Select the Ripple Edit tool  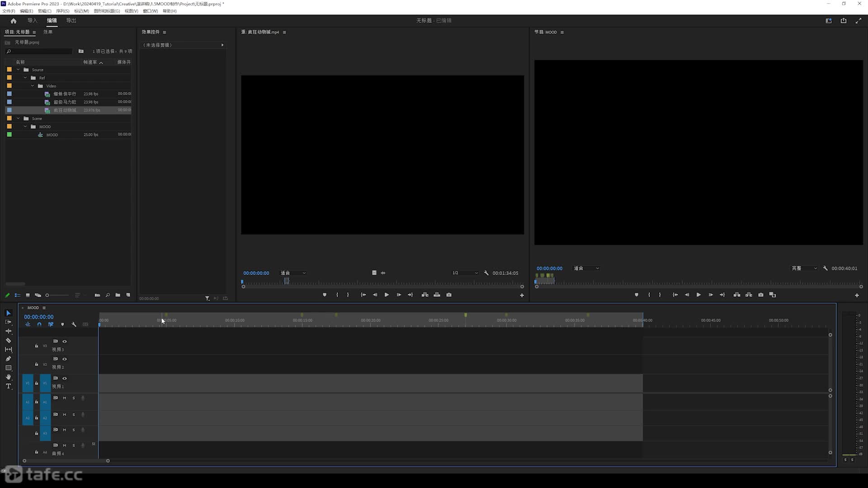(x=8, y=331)
